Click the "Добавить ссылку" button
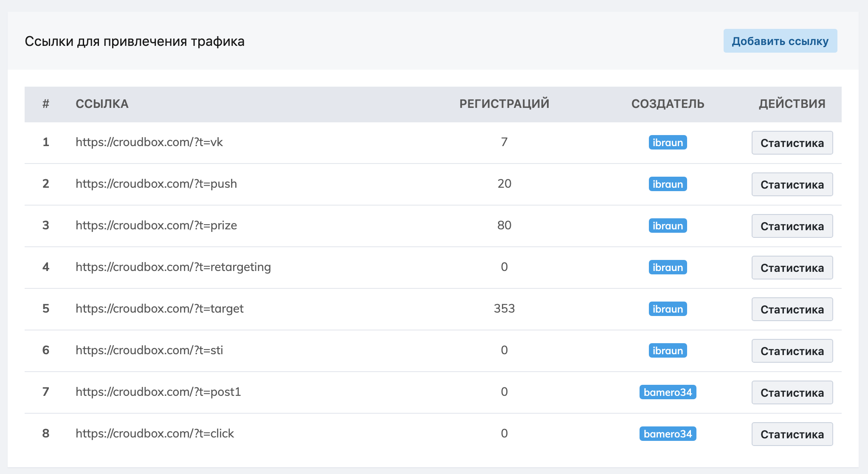The image size is (868, 474). pos(780,41)
